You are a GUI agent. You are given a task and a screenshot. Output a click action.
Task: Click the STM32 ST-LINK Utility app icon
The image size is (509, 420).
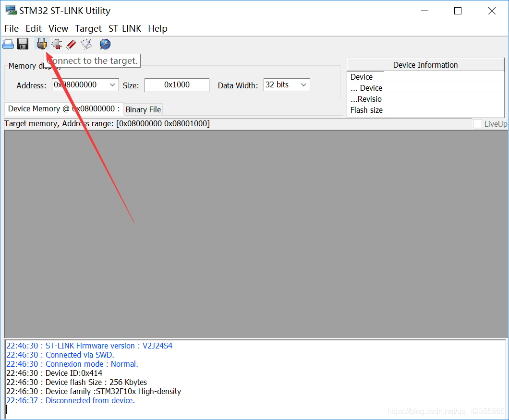click(x=11, y=11)
